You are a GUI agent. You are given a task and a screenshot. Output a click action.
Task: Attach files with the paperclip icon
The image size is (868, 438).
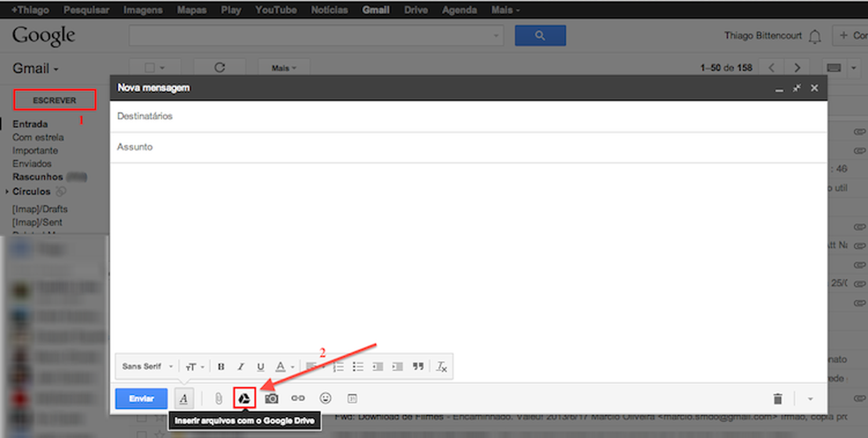click(x=219, y=398)
